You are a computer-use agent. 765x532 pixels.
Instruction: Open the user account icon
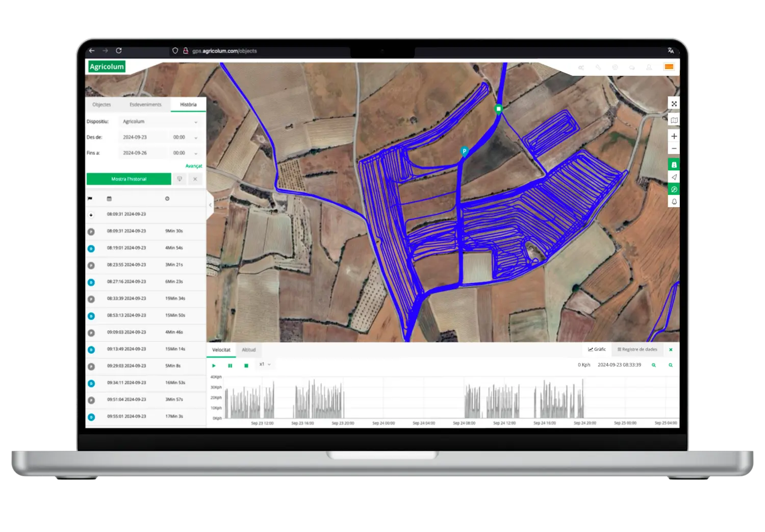click(x=649, y=67)
